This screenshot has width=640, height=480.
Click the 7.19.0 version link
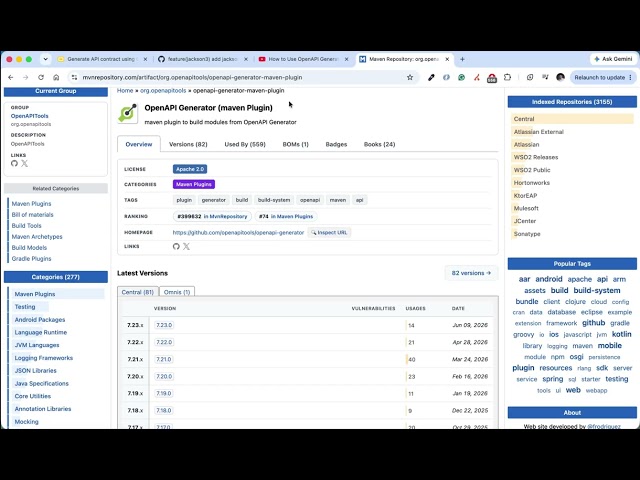click(x=164, y=393)
